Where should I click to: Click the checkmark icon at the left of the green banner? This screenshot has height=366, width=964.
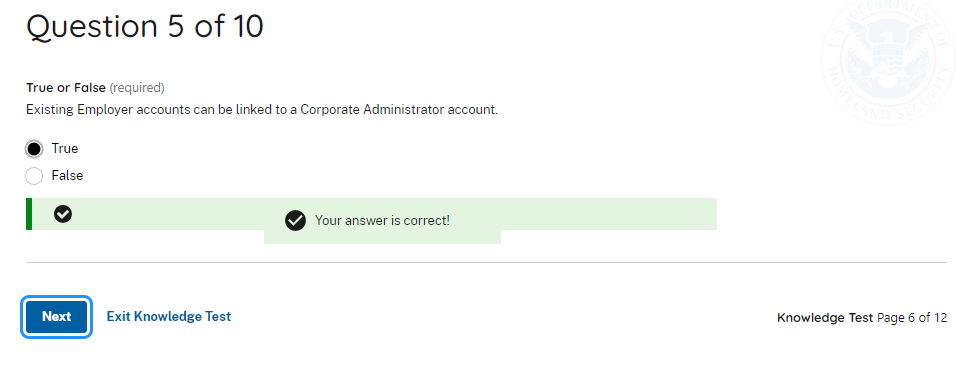[x=63, y=214]
